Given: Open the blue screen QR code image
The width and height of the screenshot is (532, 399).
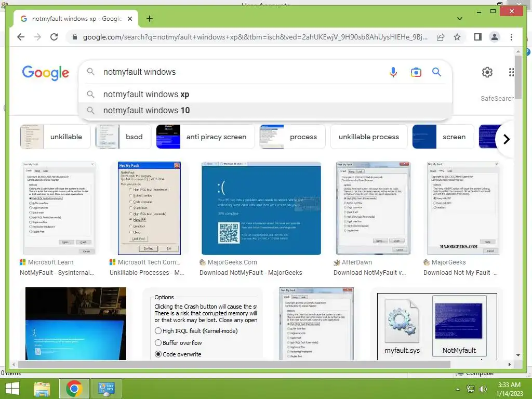Looking at the screenshot, I should coord(261,208).
